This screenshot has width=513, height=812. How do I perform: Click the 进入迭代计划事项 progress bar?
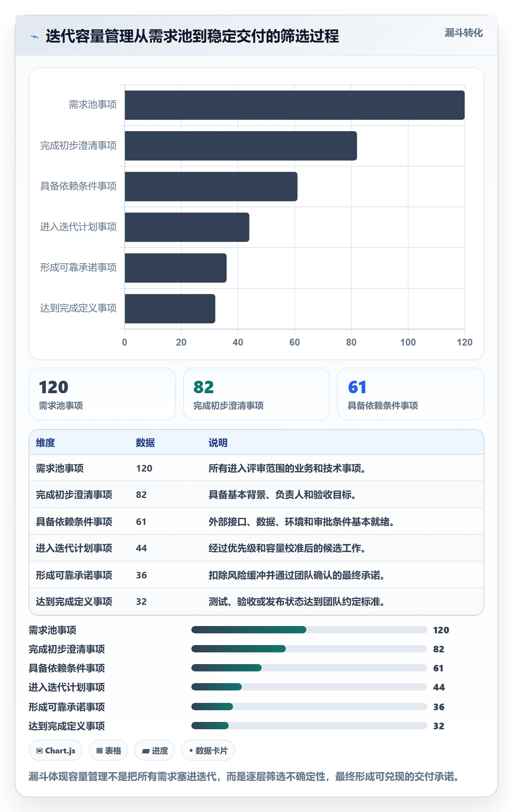pos(309,687)
